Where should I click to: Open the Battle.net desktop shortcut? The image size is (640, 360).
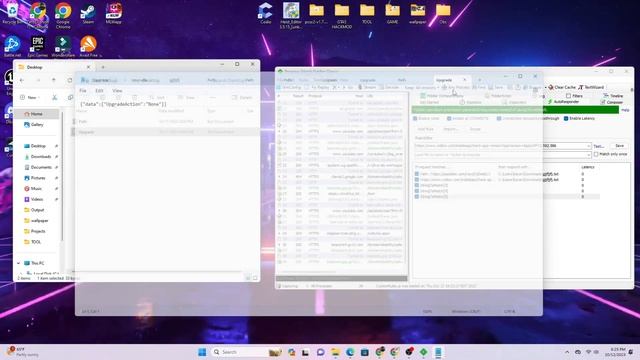pyautogui.click(x=12, y=46)
